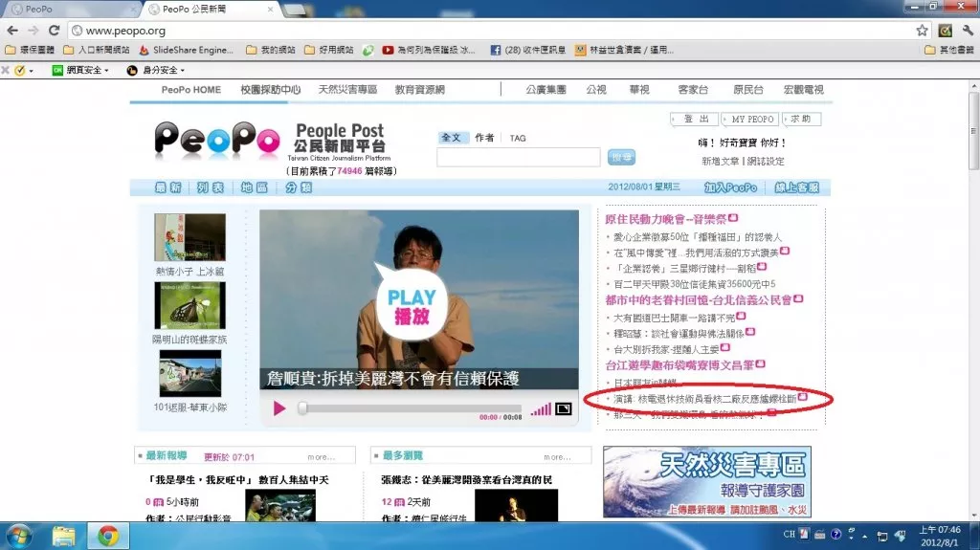The width and height of the screenshot is (980, 550).
Task: Click the green round bookmark icon
Action: tap(368, 50)
